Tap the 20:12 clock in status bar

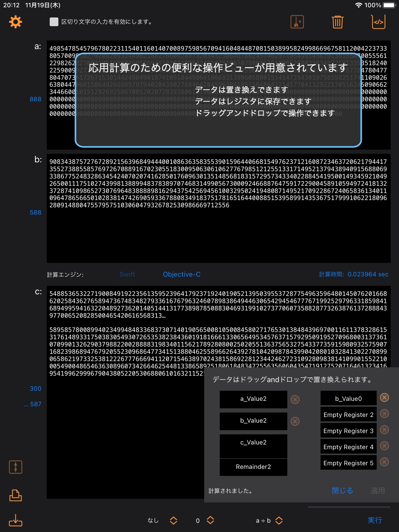pyautogui.click(x=11, y=5)
